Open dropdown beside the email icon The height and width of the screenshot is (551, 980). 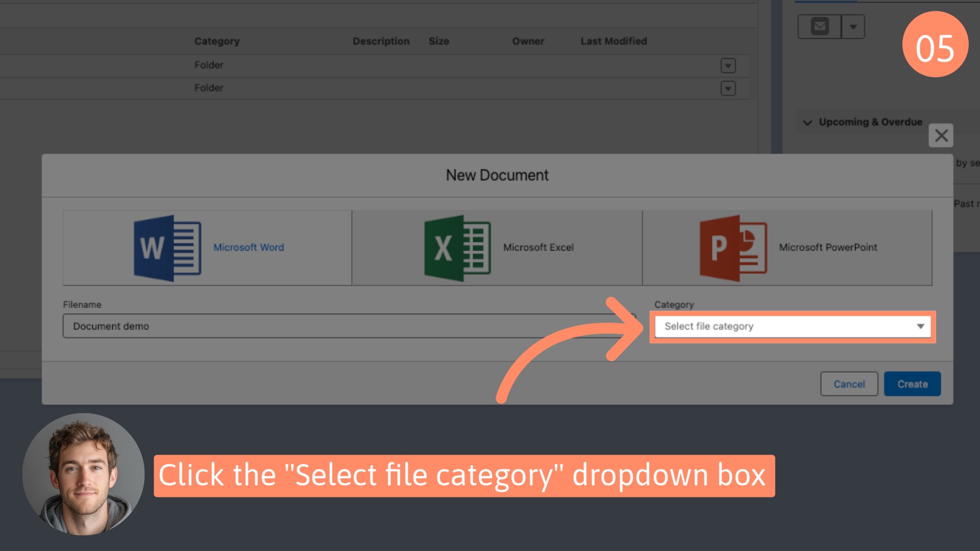click(853, 26)
